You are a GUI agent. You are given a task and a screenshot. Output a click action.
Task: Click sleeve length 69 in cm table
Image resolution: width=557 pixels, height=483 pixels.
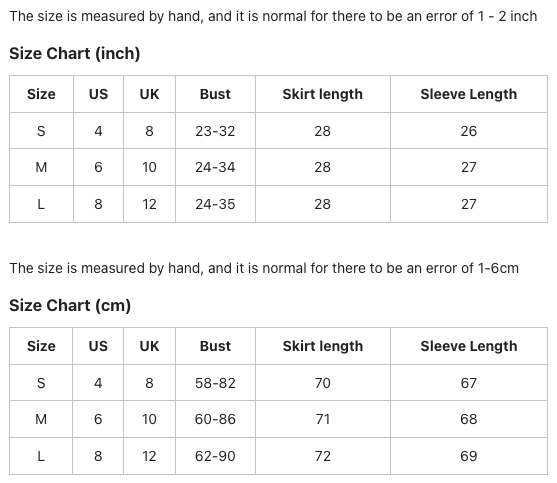tap(469, 456)
